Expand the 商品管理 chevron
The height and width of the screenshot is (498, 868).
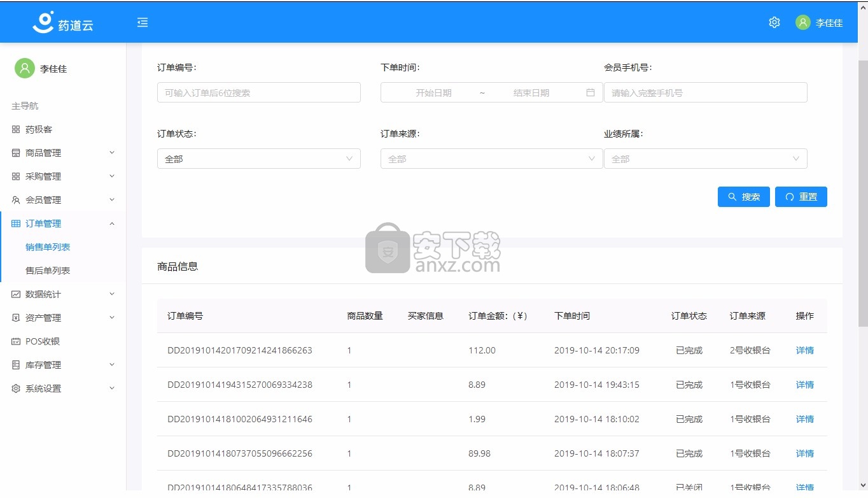click(x=112, y=152)
